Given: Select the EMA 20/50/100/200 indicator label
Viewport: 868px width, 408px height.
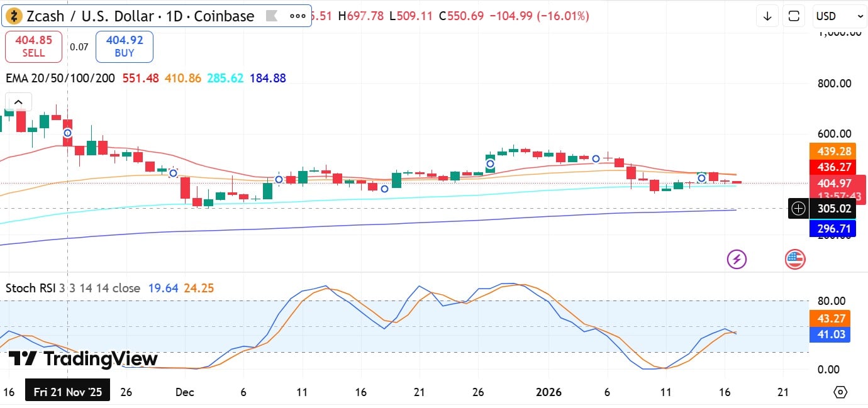Looking at the screenshot, I should coord(60,79).
